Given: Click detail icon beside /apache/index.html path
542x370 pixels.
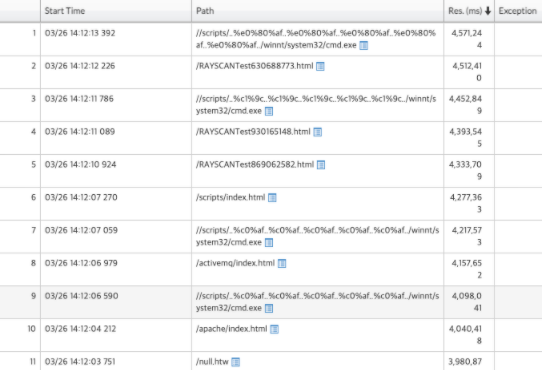Looking at the screenshot, I should [274, 329].
